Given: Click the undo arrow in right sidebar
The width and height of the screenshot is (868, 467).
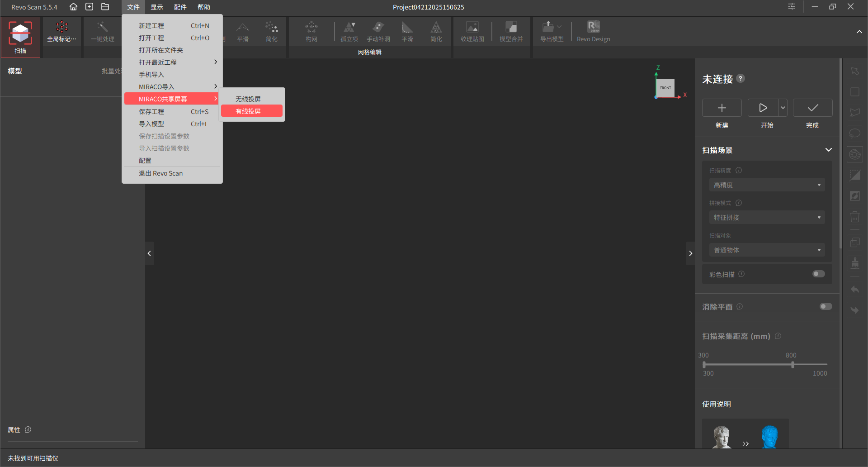Looking at the screenshot, I should coord(855,289).
